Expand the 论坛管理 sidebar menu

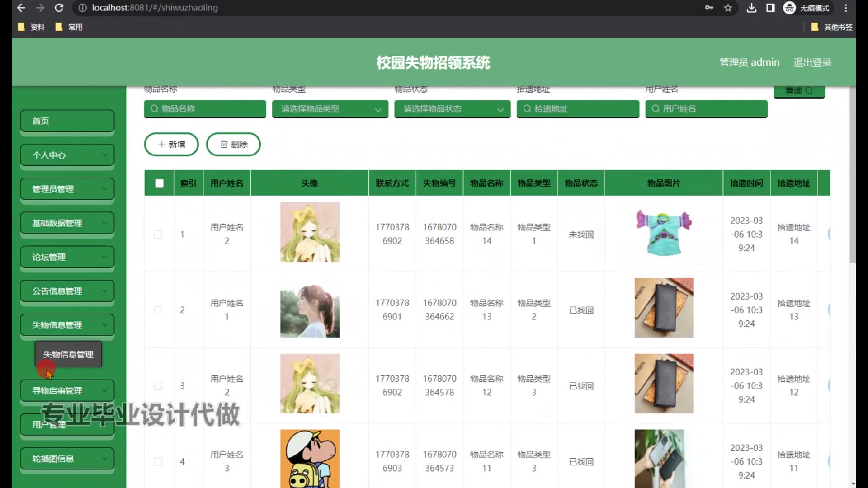click(x=67, y=257)
